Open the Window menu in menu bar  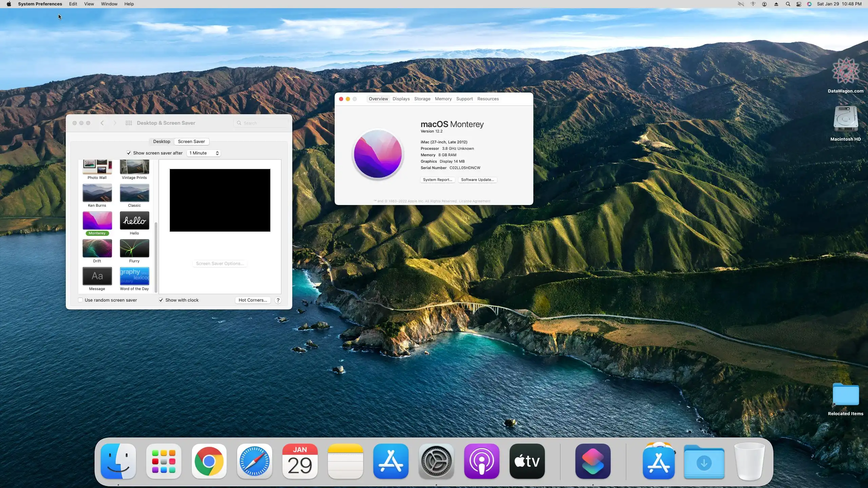click(x=109, y=4)
